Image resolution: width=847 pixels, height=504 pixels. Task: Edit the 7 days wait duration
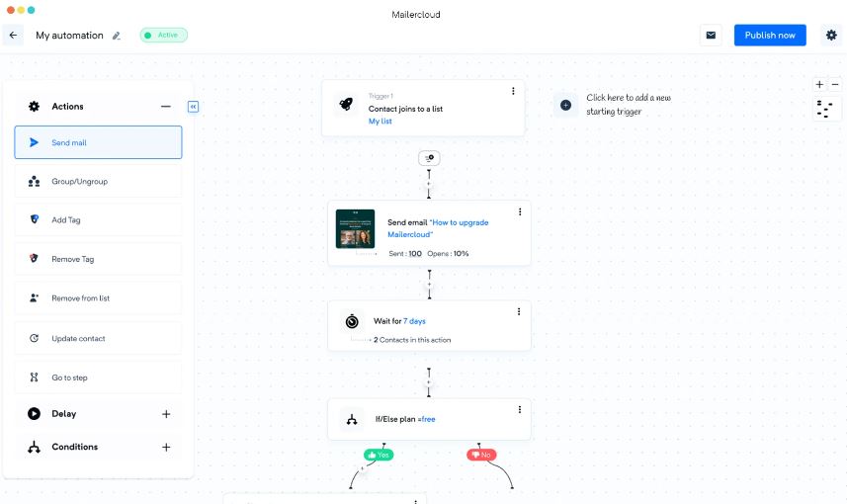click(414, 321)
